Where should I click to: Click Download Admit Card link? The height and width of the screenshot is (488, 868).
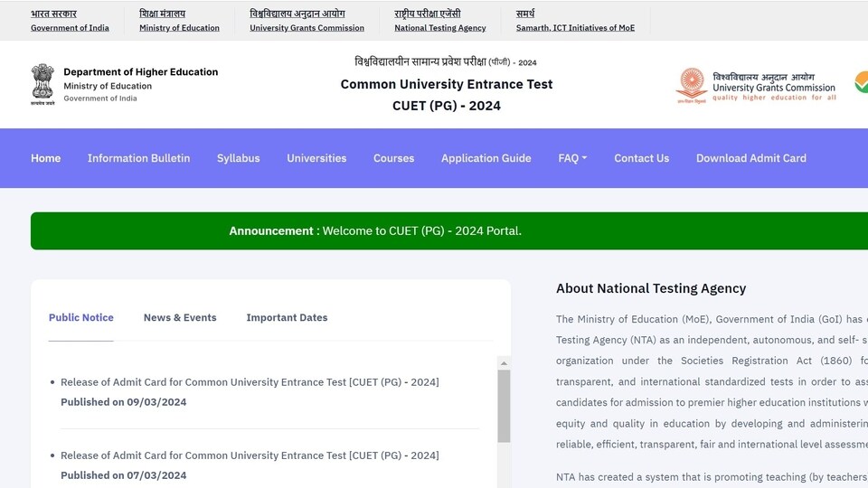tap(751, 158)
